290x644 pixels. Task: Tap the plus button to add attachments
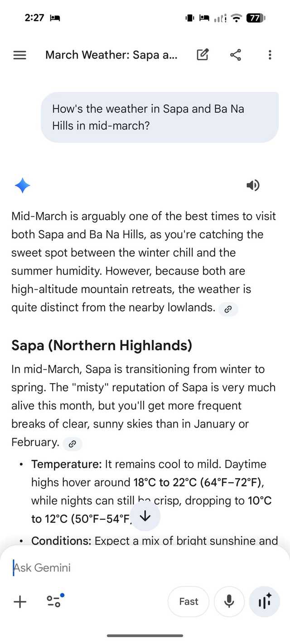coord(20,601)
